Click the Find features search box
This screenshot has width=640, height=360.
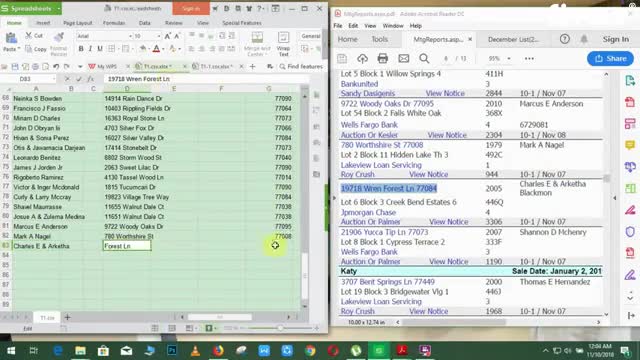click(x=301, y=66)
